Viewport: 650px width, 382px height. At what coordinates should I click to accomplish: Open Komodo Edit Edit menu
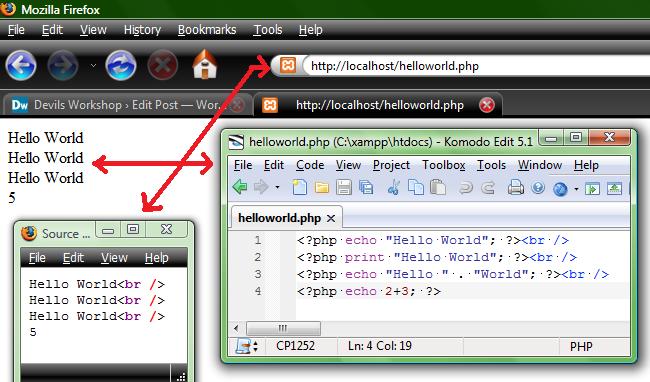(x=274, y=165)
